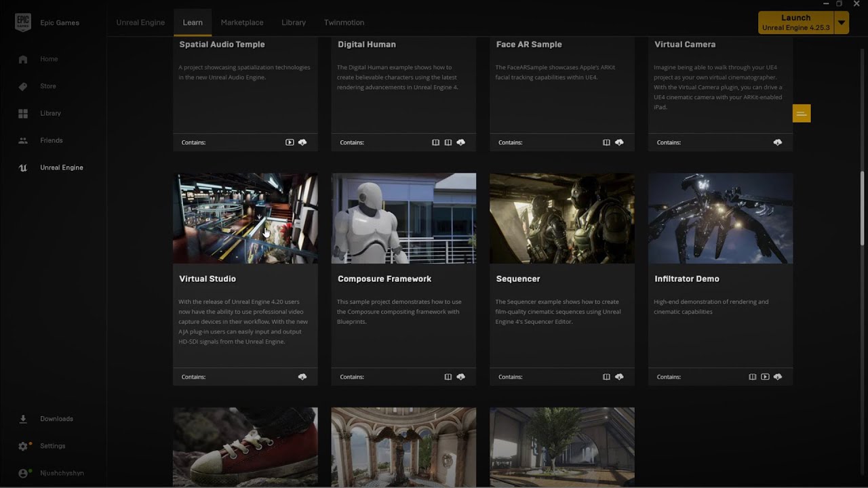The height and width of the screenshot is (488, 868).
Task: Click documentation icon on Sequencer card
Action: 607,377
